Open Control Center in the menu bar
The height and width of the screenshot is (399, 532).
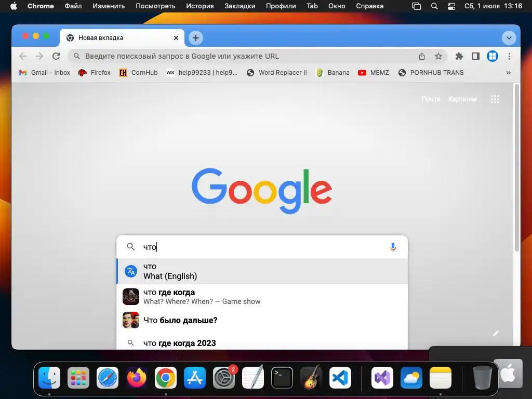tap(451, 6)
